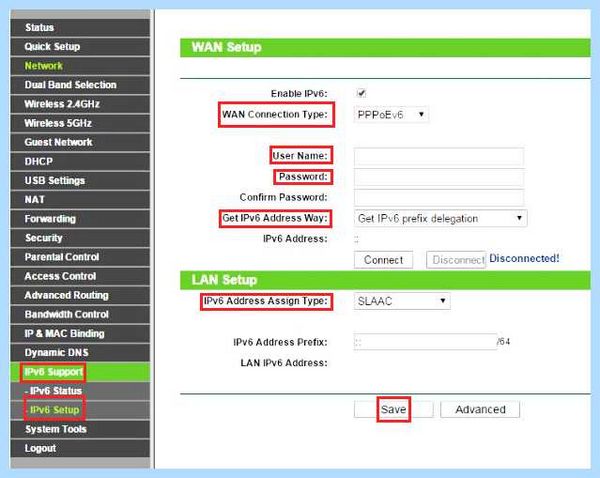This screenshot has height=478, width=600.
Task: Click Logout in the sidebar
Action: tap(80, 449)
